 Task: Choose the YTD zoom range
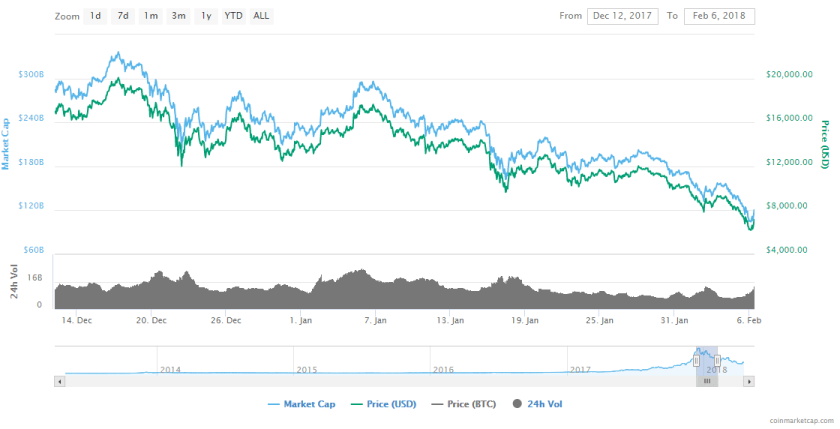233,16
